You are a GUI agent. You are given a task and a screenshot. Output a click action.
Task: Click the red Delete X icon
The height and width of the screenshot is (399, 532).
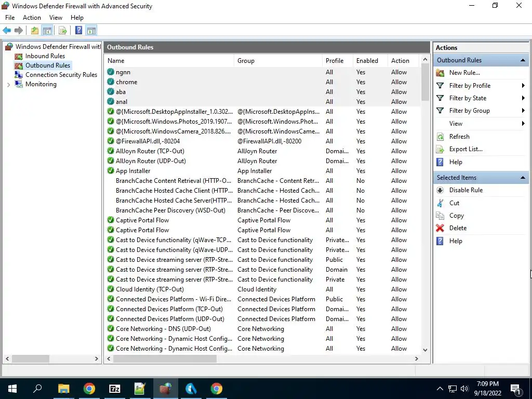point(440,228)
